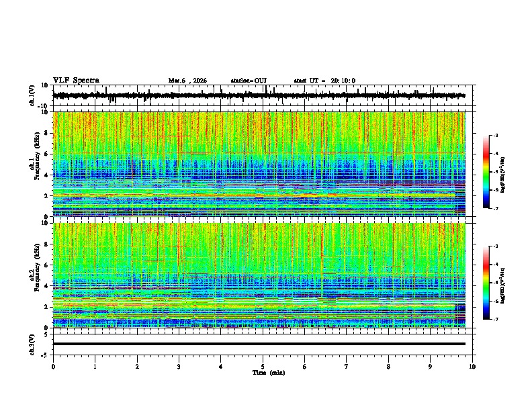Click time axis tick label "4"
This screenshot has width=532, height=411.
tap(221, 367)
